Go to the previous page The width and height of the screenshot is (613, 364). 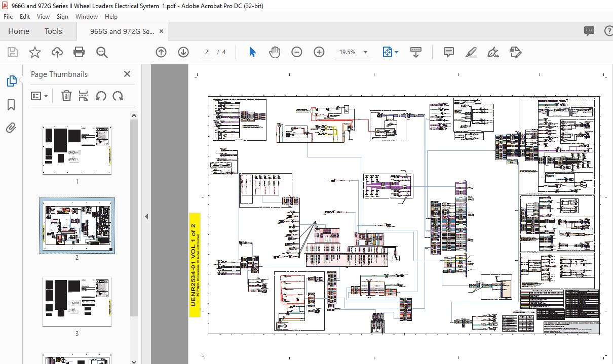[161, 52]
